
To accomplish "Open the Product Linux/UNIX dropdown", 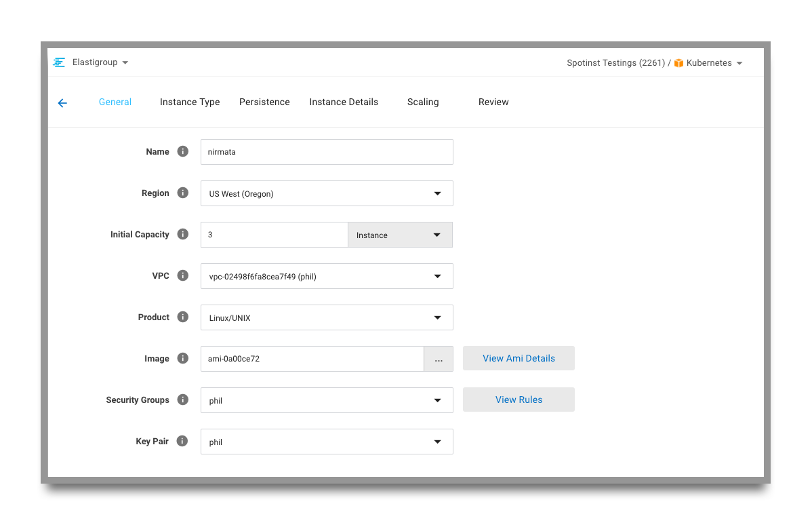I will pyautogui.click(x=327, y=317).
